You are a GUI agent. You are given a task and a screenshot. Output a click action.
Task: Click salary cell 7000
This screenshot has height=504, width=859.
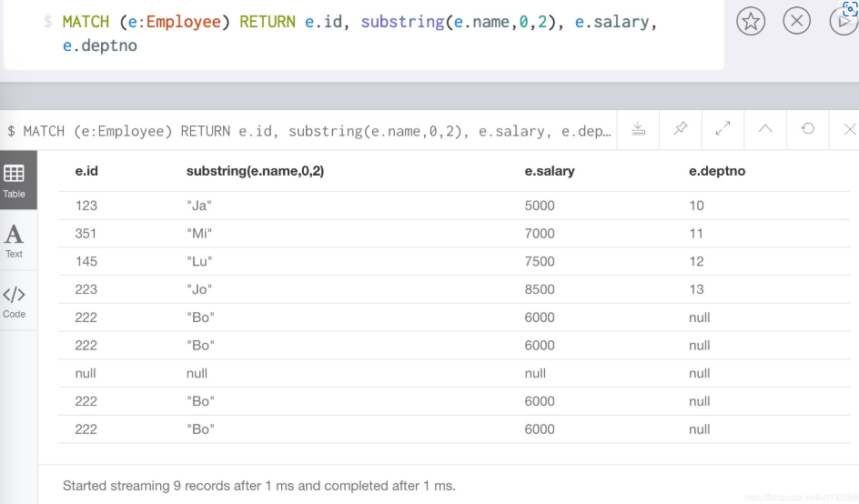[x=540, y=234]
